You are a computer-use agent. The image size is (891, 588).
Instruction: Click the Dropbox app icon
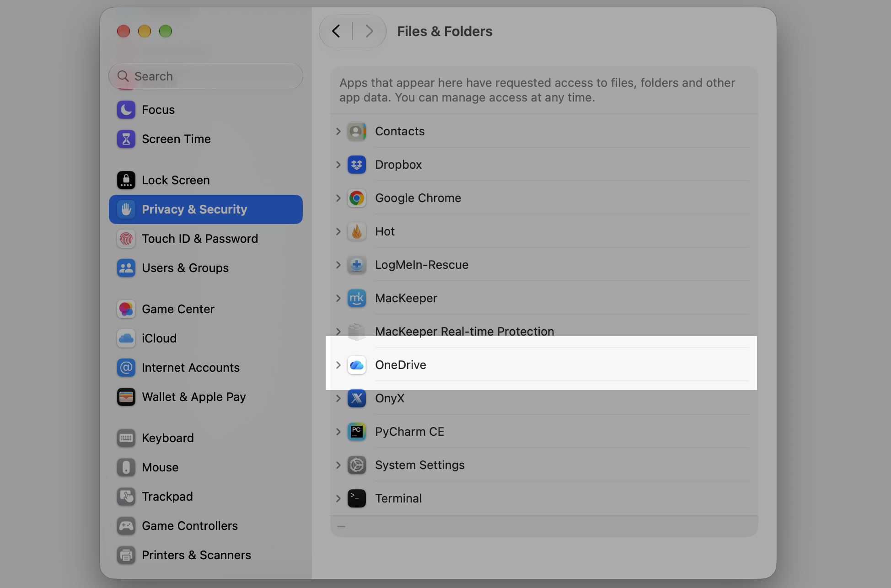pyautogui.click(x=357, y=165)
